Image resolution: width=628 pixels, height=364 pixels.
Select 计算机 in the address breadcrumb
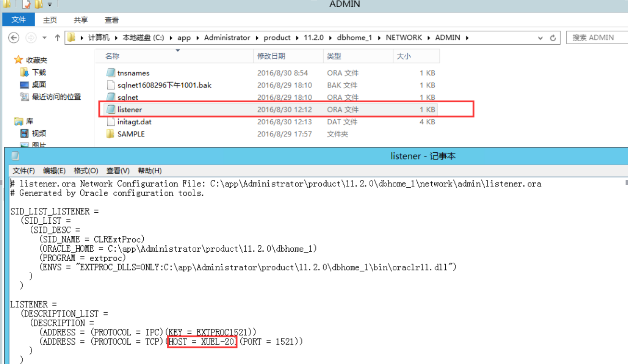[99, 37]
